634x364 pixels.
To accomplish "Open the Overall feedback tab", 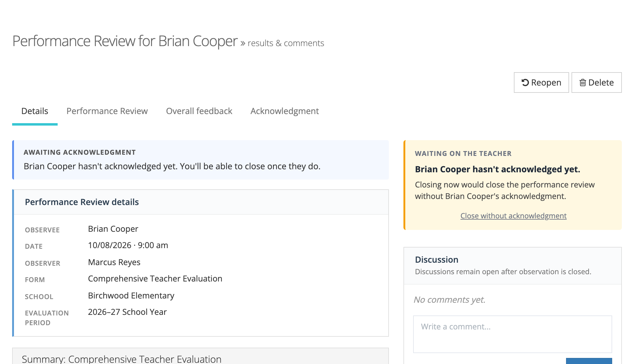I will point(199,111).
